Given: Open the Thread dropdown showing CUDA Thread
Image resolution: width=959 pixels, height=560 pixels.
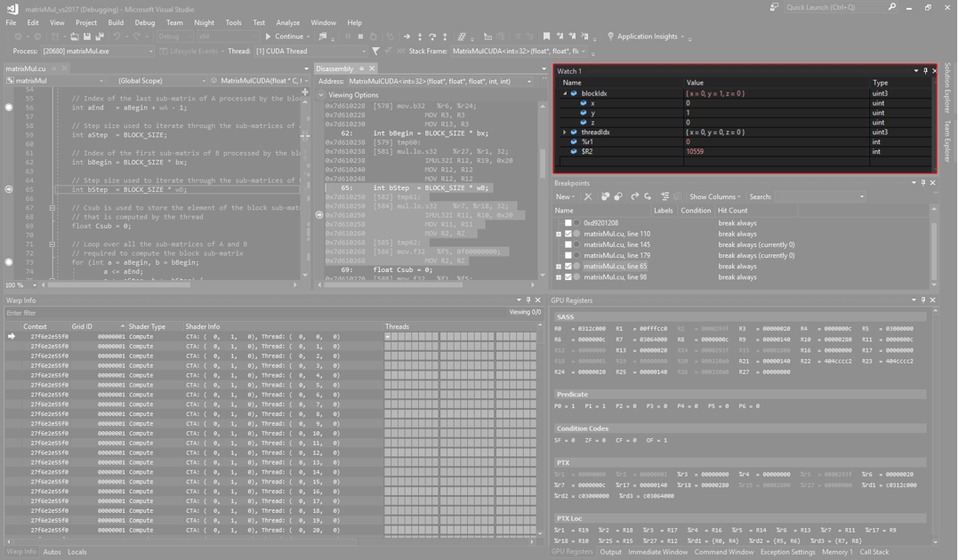Looking at the screenshot, I should coord(363,52).
